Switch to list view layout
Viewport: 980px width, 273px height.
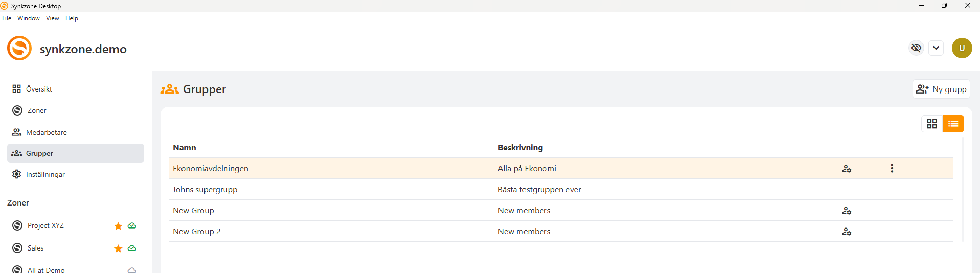[x=953, y=124]
